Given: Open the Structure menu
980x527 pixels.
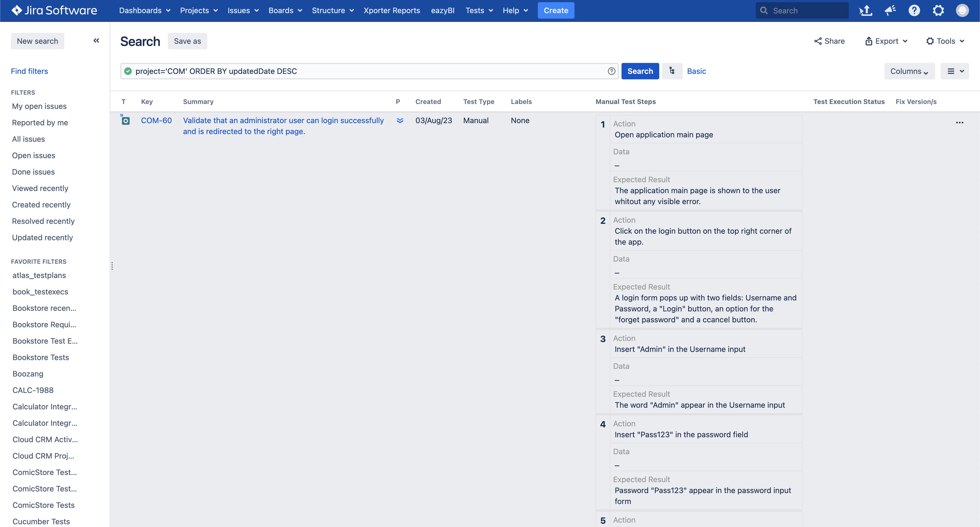Looking at the screenshot, I should (x=333, y=10).
